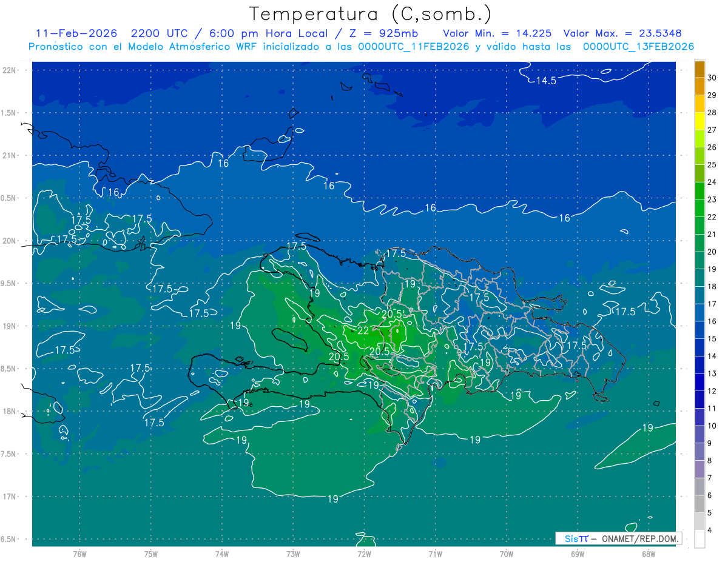Screen dimensions: 728x562
Task: Click the Valor Min. = 14.225 text
Action: (x=497, y=33)
